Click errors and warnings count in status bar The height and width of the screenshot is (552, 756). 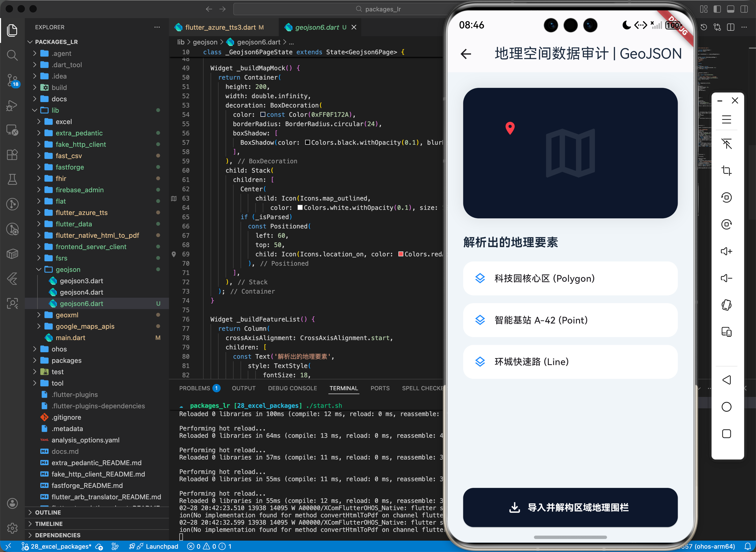[x=209, y=546]
